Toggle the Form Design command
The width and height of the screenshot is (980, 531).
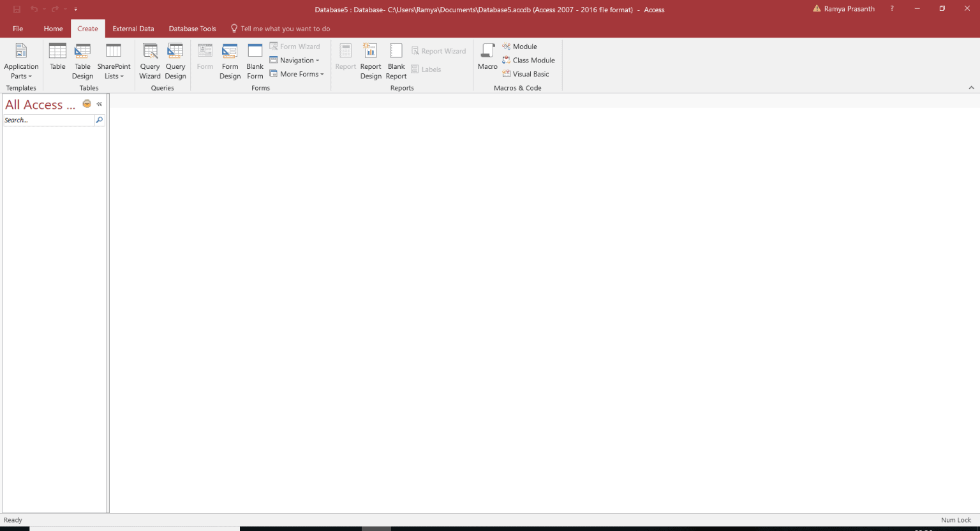(x=230, y=61)
